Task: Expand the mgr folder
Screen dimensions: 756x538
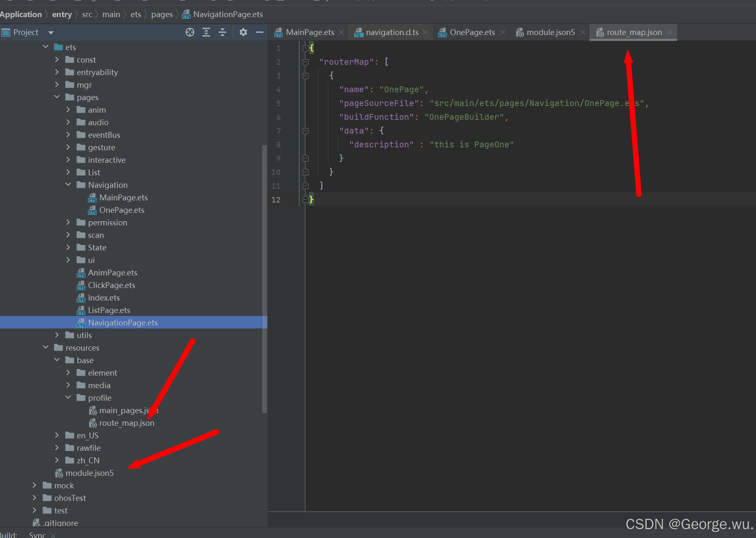Action: 57,85
